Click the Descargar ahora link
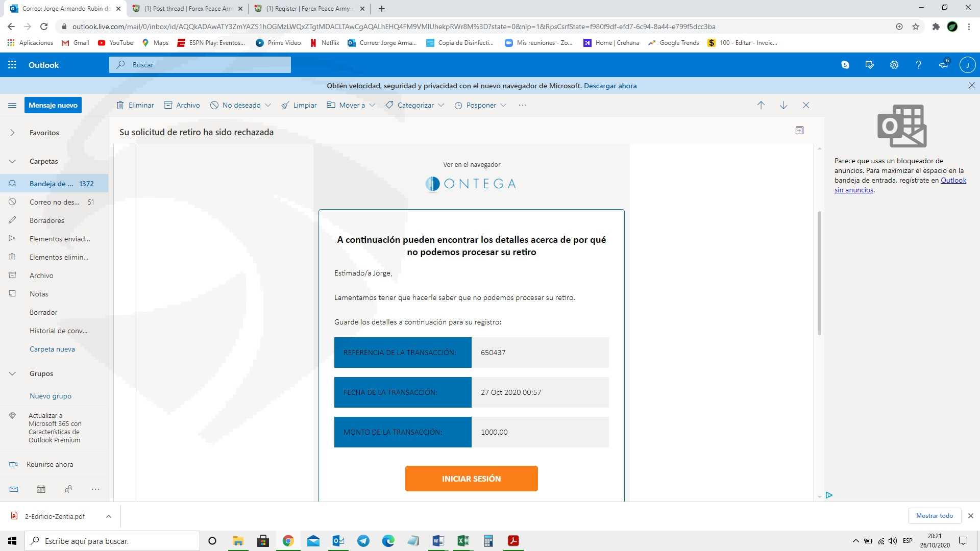 (x=610, y=86)
